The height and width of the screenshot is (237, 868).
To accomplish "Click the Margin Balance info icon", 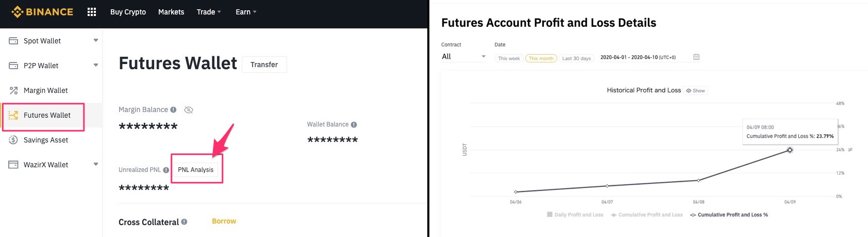I will [x=174, y=109].
